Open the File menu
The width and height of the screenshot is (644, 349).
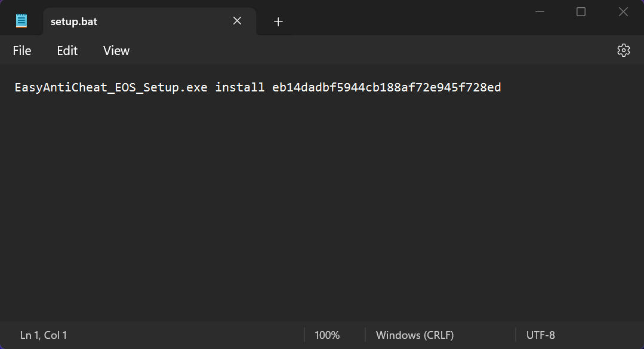click(x=22, y=51)
